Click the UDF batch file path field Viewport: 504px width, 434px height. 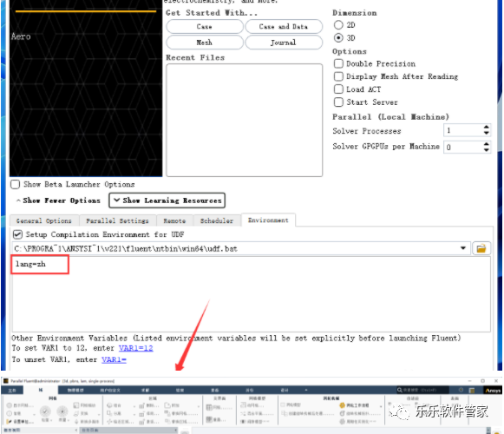[x=241, y=248]
